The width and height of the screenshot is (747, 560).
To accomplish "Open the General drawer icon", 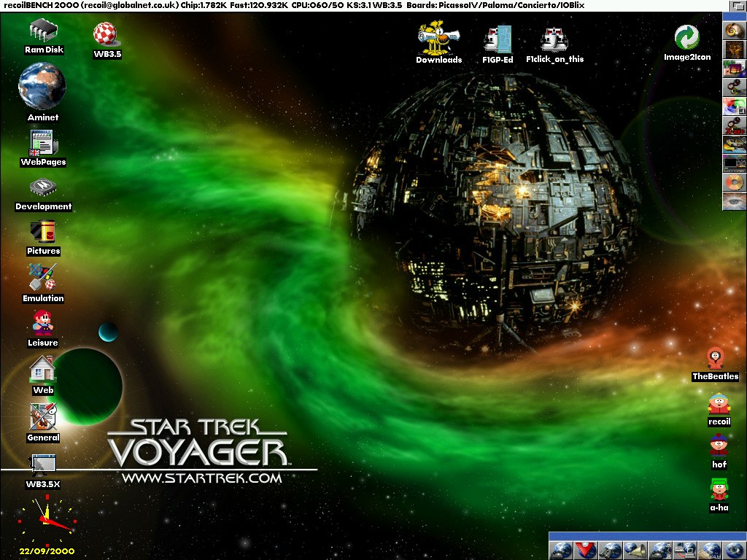I will (43, 416).
